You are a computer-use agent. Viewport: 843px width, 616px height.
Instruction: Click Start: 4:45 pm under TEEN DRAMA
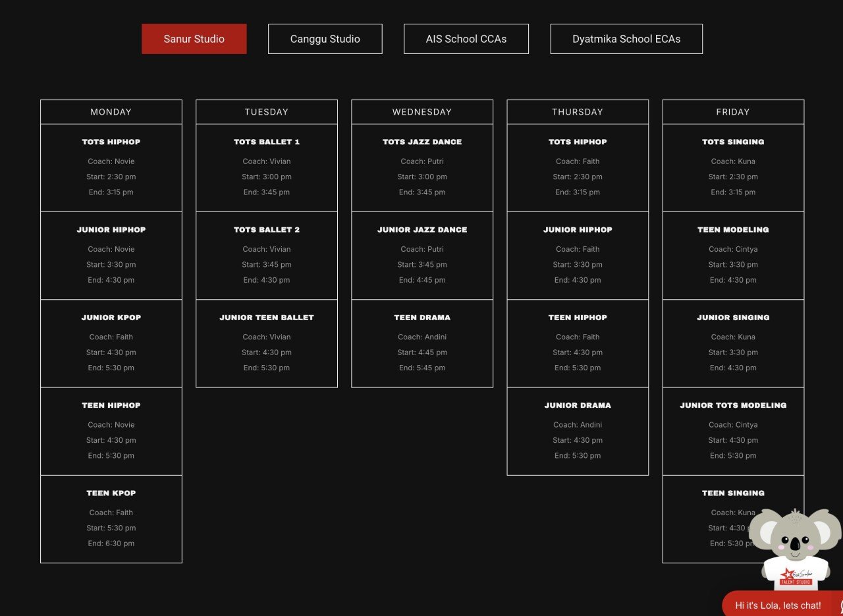422,352
